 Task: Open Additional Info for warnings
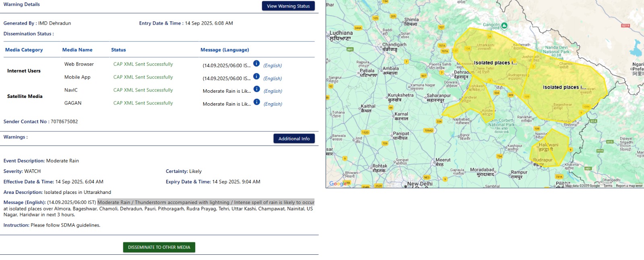coord(294,139)
